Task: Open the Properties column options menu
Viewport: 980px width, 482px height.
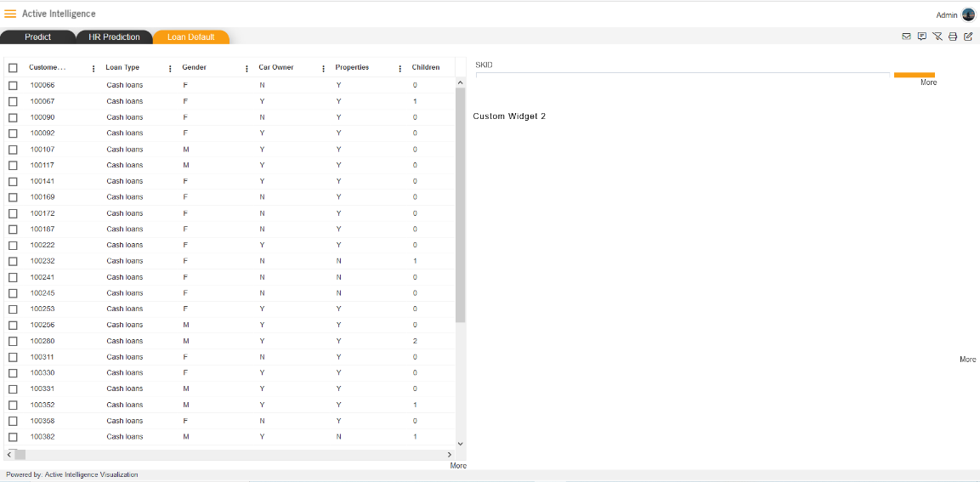Action: [x=400, y=69]
